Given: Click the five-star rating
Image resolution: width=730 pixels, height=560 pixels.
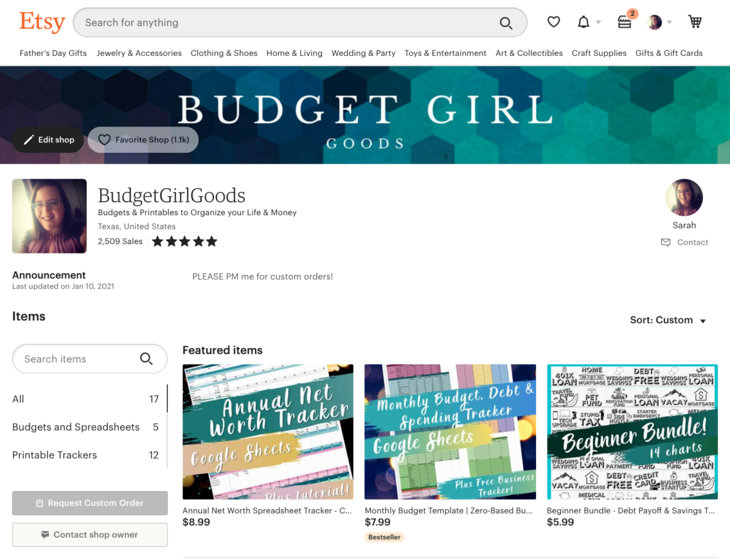Looking at the screenshot, I should tap(185, 241).
